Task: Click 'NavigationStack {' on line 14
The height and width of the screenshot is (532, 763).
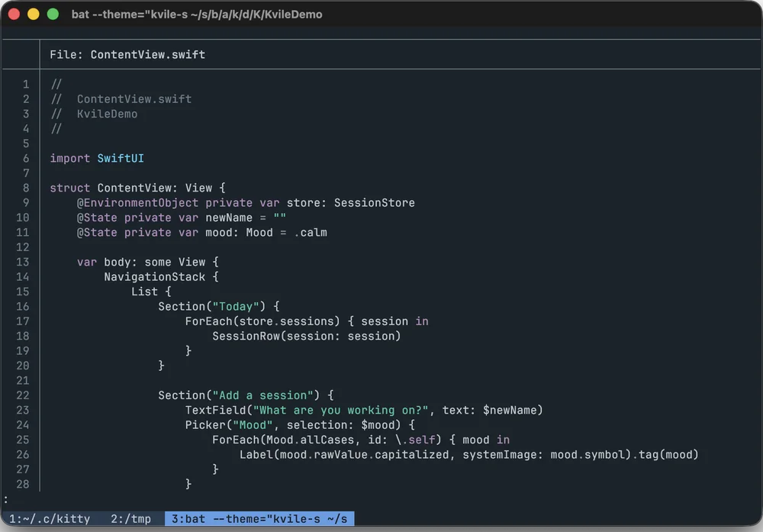Action: 162,277
